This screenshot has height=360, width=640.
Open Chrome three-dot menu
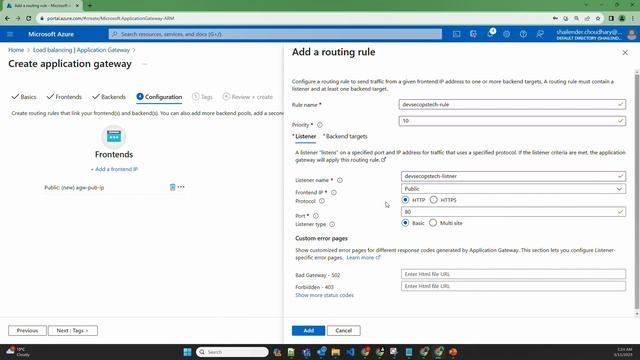pyautogui.click(x=633, y=18)
